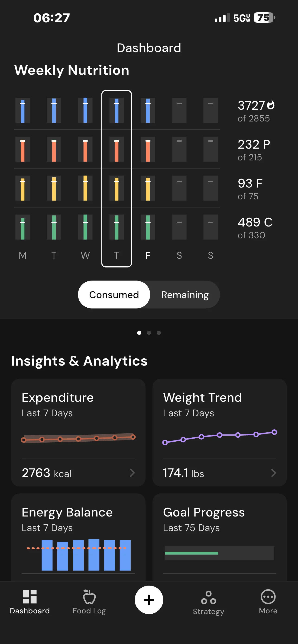This screenshot has width=298, height=644.
Task: Tap the Dashboard grid icon
Action: 30,597
